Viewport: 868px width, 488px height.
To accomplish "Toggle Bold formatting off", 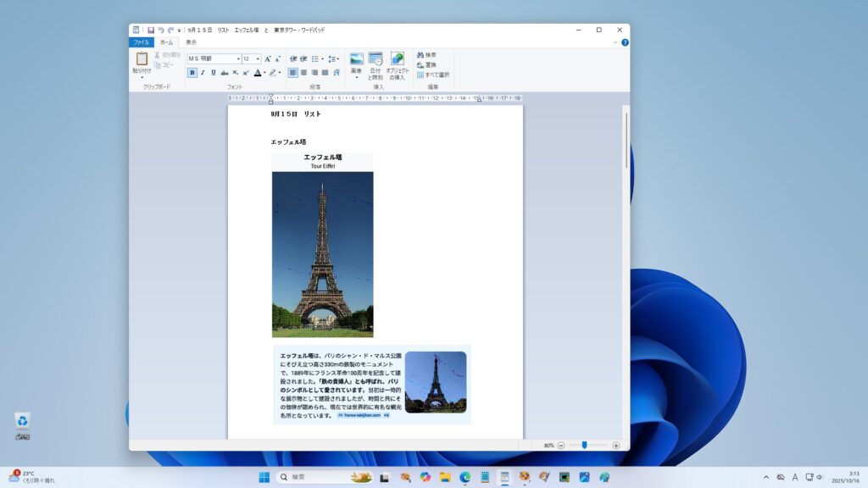I will click(x=192, y=73).
